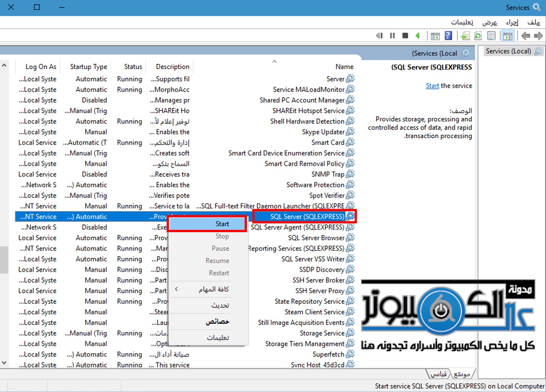Click the scroll up arrow of services list
Viewport: 546px width, 392px height.
(4, 65)
